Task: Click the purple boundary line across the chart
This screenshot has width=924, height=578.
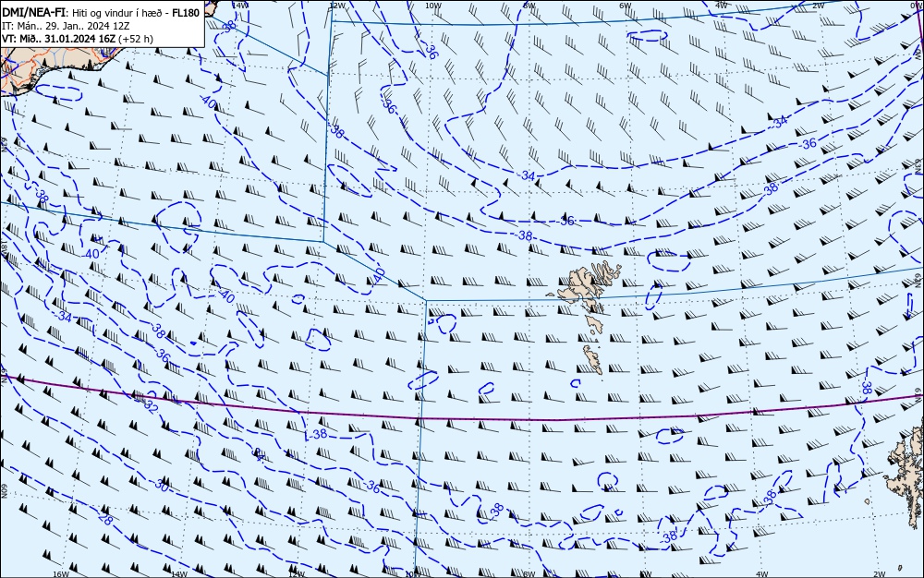Action: point(462,416)
